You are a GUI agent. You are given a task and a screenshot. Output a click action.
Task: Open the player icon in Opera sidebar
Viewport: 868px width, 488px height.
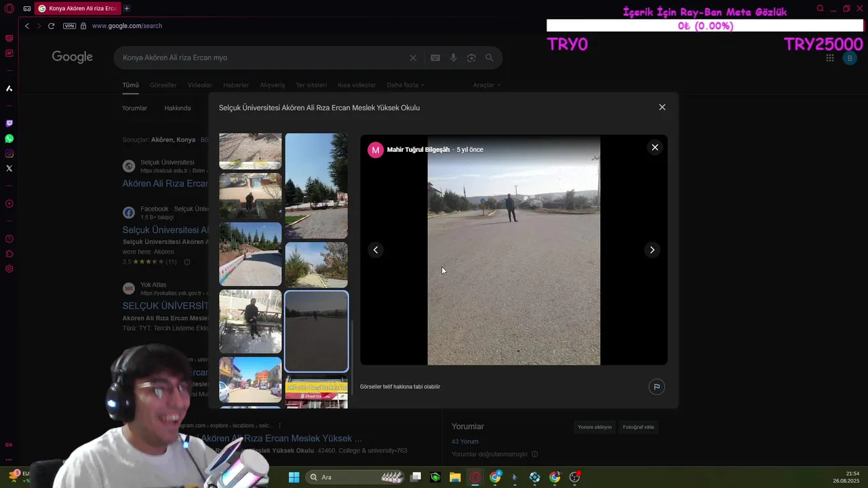(9, 203)
